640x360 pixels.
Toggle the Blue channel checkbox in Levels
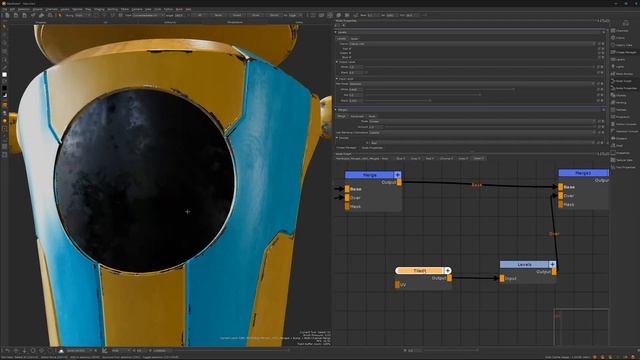[350, 58]
